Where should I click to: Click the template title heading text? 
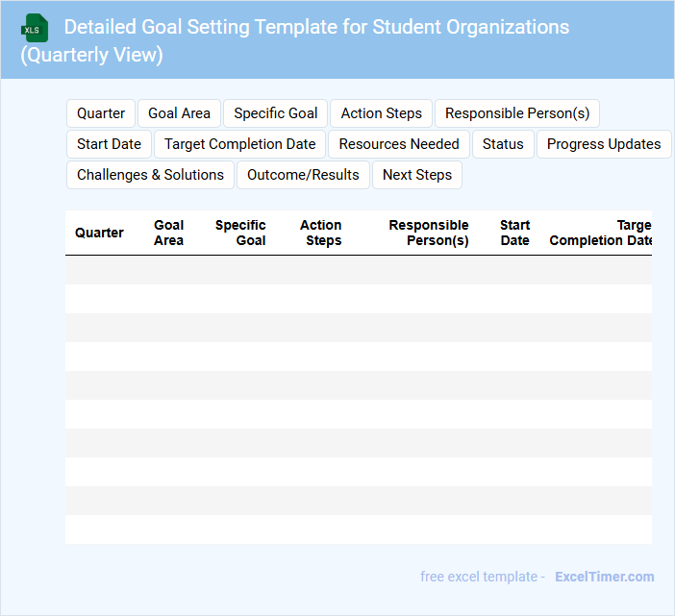(x=316, y=27)
